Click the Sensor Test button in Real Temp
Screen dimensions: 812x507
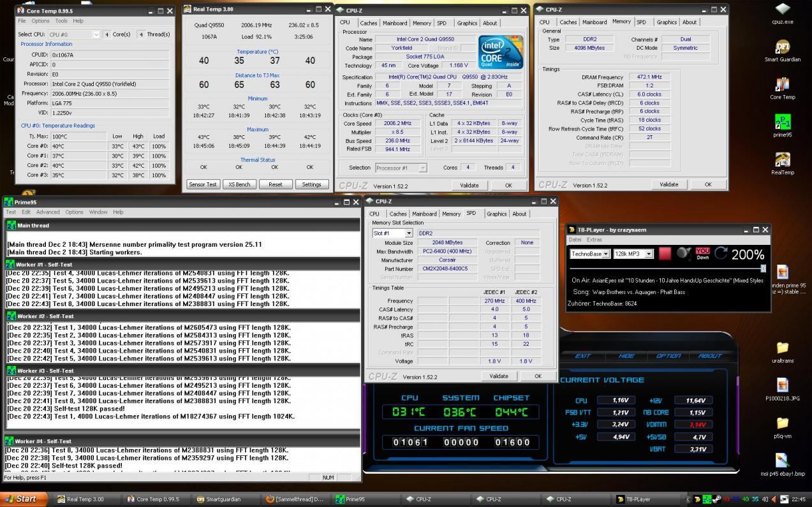click(x=203, y=184)
